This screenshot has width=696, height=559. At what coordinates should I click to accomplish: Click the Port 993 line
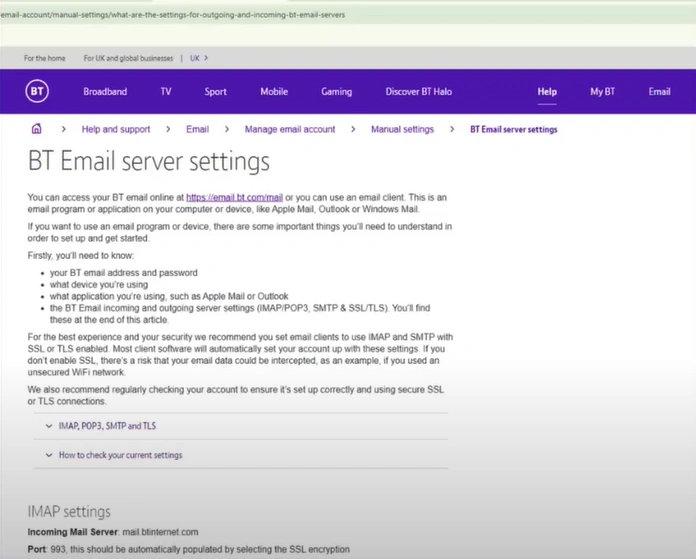click(x=189, y=549)
